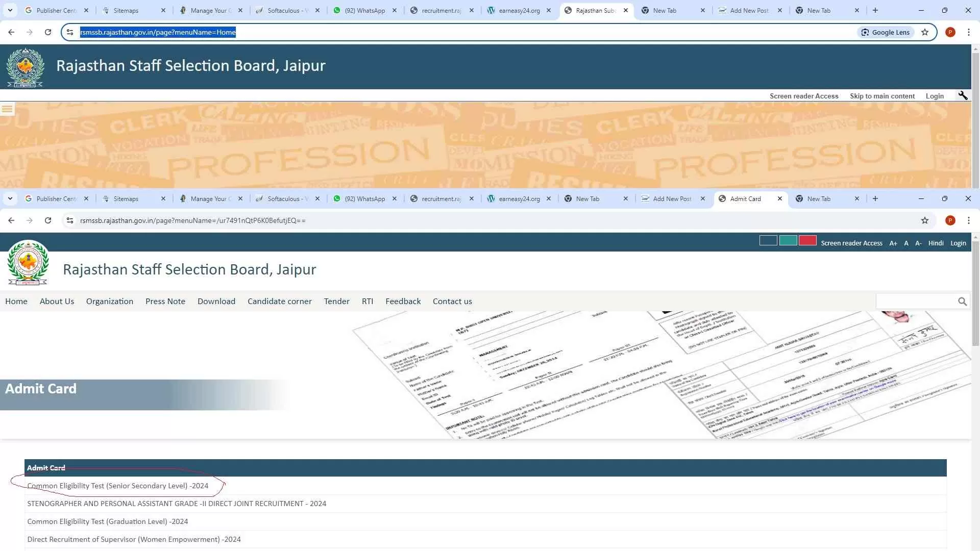Switch to the earneasy24.org tab in the upper window

tap(519, 10)
